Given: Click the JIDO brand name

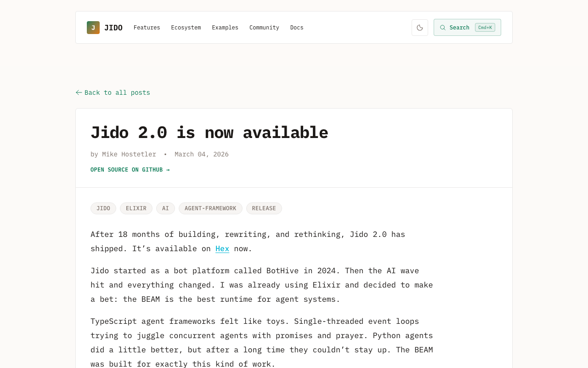Looking at the screenshot, I should pos(113,28).
